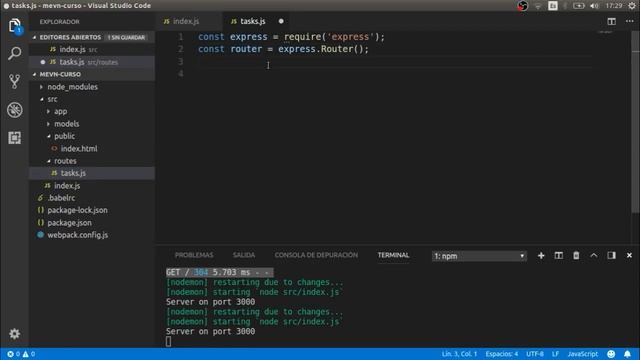This screenshot has width=640, height=360.
Task: Kill the terminal with trash icon
Action: pyautogui.click(x=576, y=256)
